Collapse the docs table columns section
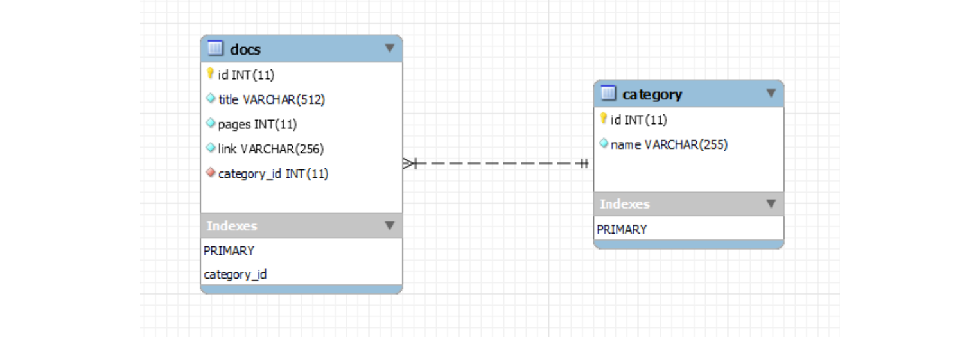Viewport: 980px width, 337px height. click(x=389, y=48)
